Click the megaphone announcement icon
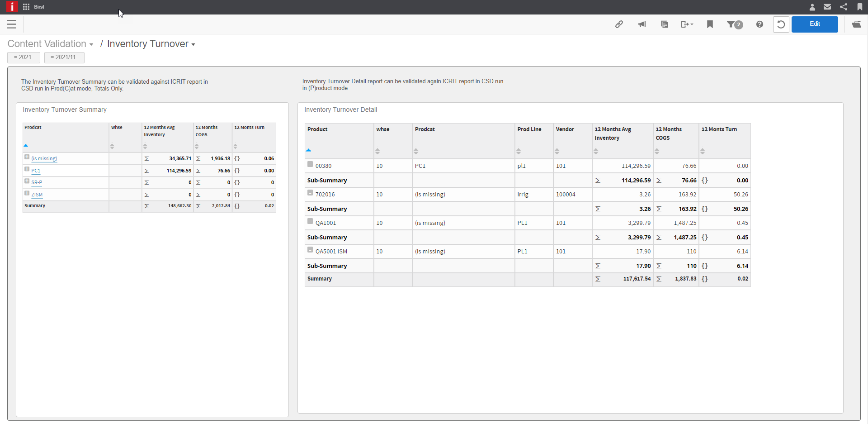 642,24
